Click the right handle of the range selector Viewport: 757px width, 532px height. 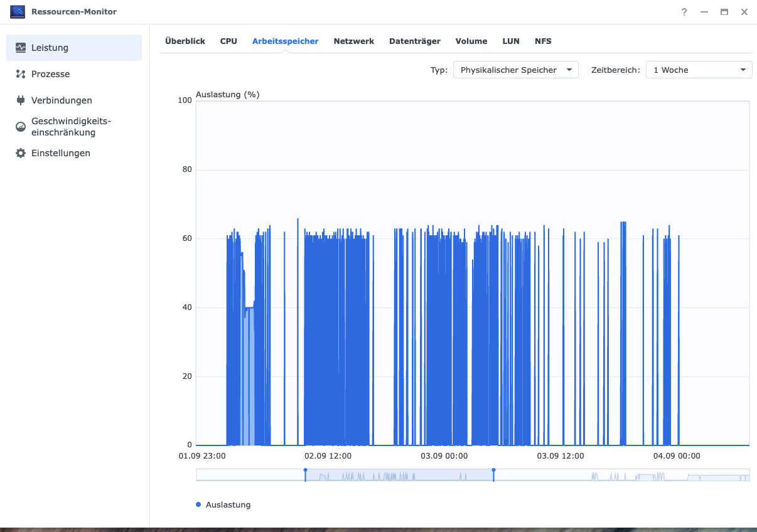(x=493, y=474)
